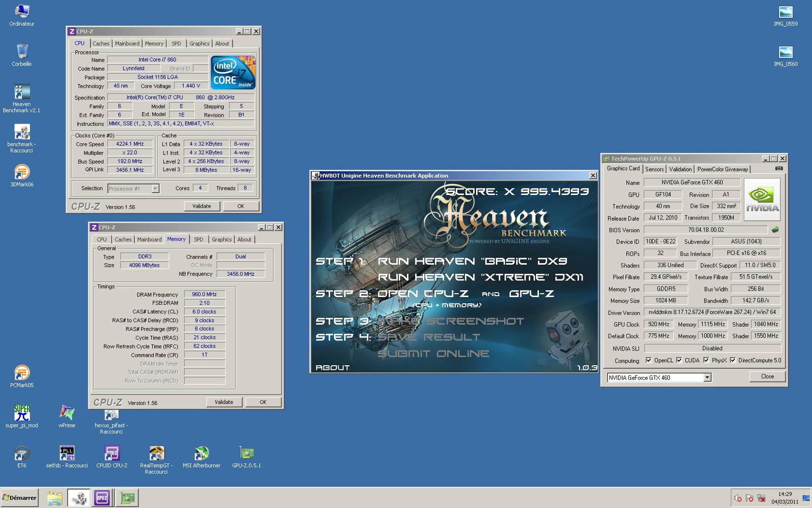Click SAVE RESULT in Heaven app
Viewport: 812px width, 508px height.
429,337
